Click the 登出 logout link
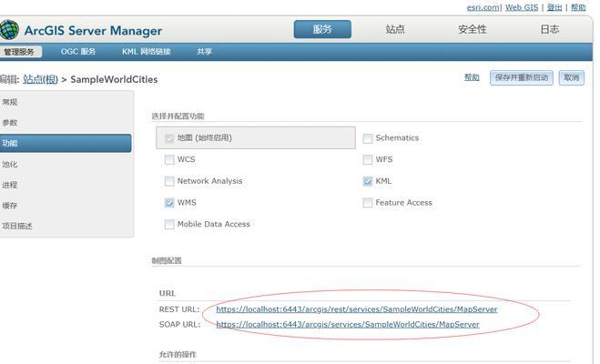This screenshot has width=600, height=364. 554,7
